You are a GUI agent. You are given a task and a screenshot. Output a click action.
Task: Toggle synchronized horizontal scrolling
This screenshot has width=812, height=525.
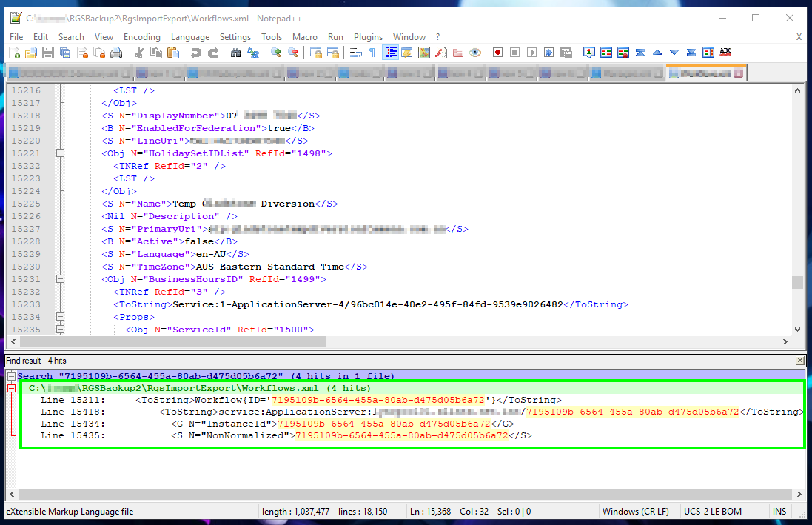pyautogui.click(x=332, y=53)
